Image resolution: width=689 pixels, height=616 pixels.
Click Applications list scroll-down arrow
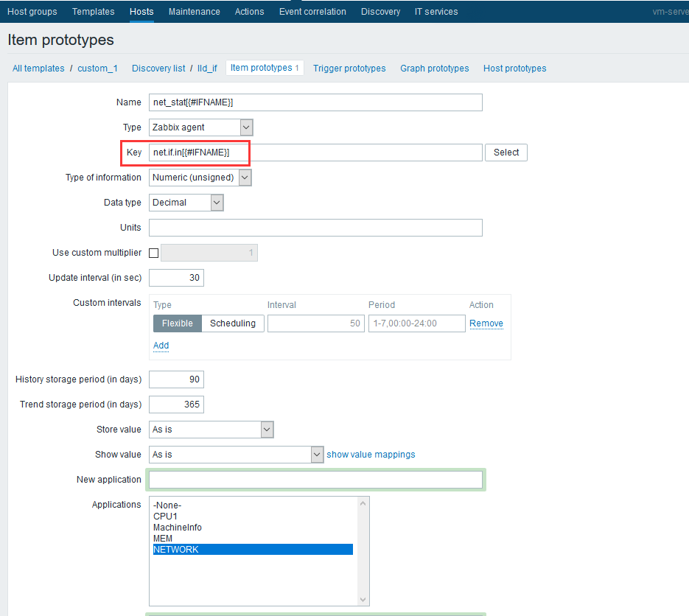coord(363,599)
